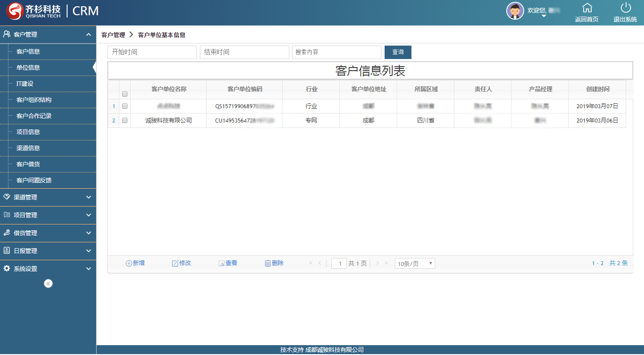The image size is (644, 355).
Task: Collapse the sidebar with double-arrow icon
Action: point(48,283)
